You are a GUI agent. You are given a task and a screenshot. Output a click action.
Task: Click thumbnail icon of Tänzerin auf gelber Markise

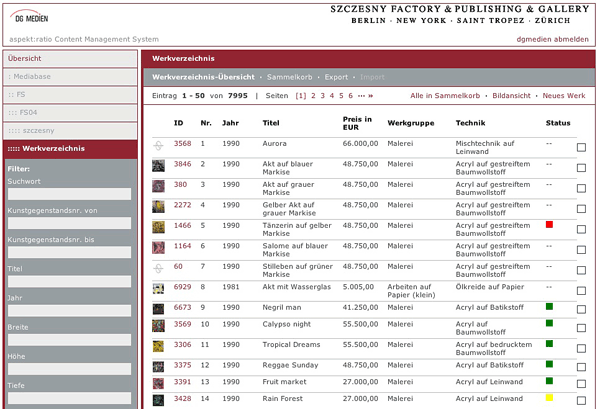pyautogui.click(x=158, y=226)
